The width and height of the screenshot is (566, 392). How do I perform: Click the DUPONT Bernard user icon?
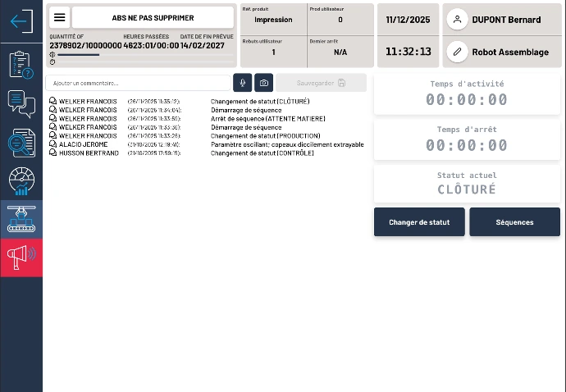click(x=458, y=20)
